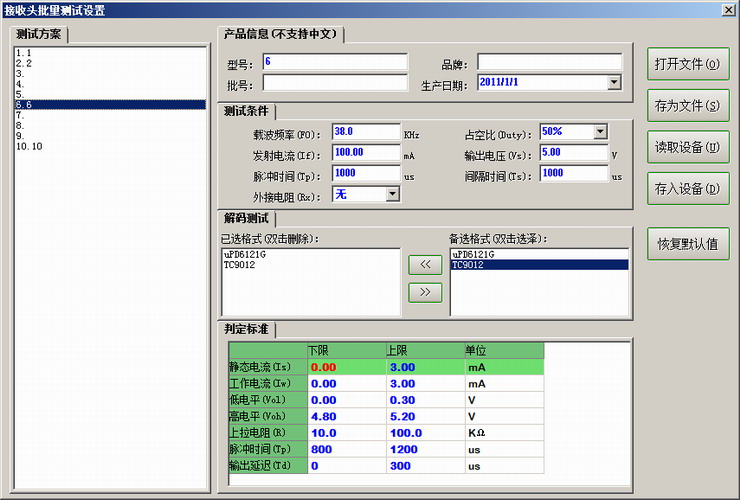Expand the 占空比 (Duty) dropdown

600,132
